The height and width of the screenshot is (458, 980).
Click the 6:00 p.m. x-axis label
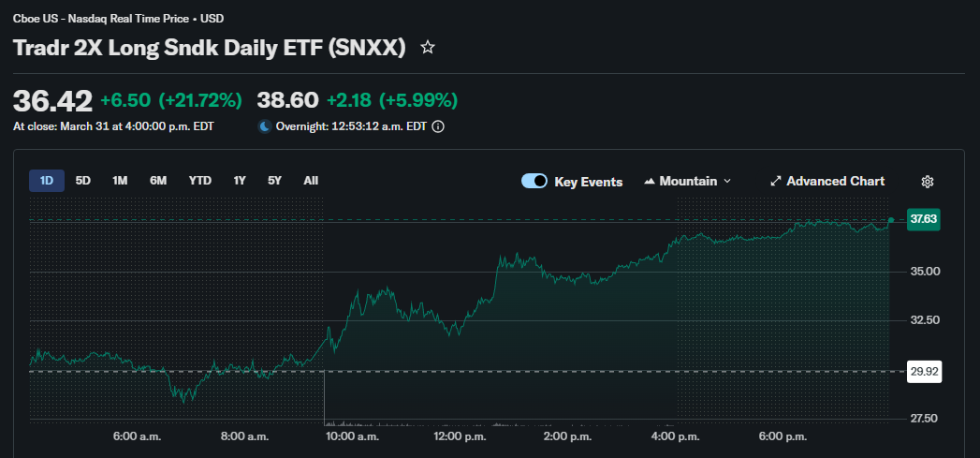tap(783, 436)
